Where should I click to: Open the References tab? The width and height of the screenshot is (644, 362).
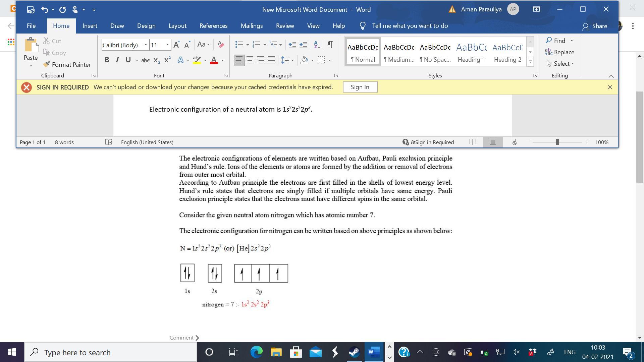click(213, 26)
